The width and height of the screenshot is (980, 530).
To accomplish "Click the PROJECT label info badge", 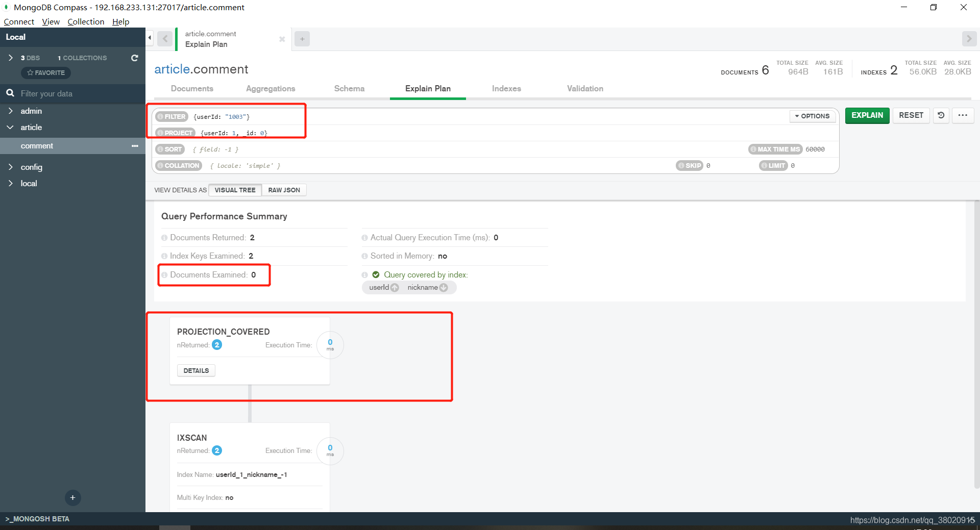I will pos(175,133).
